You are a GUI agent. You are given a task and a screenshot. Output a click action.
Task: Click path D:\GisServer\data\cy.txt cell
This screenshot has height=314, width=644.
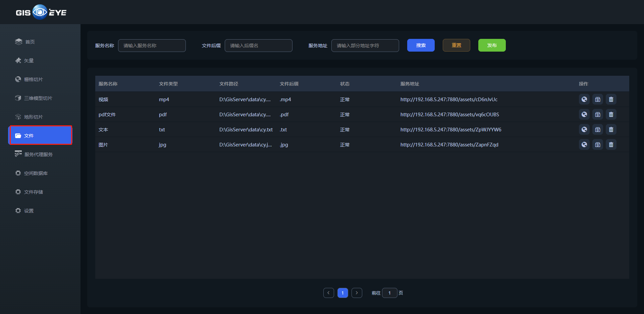click(246, 130)
